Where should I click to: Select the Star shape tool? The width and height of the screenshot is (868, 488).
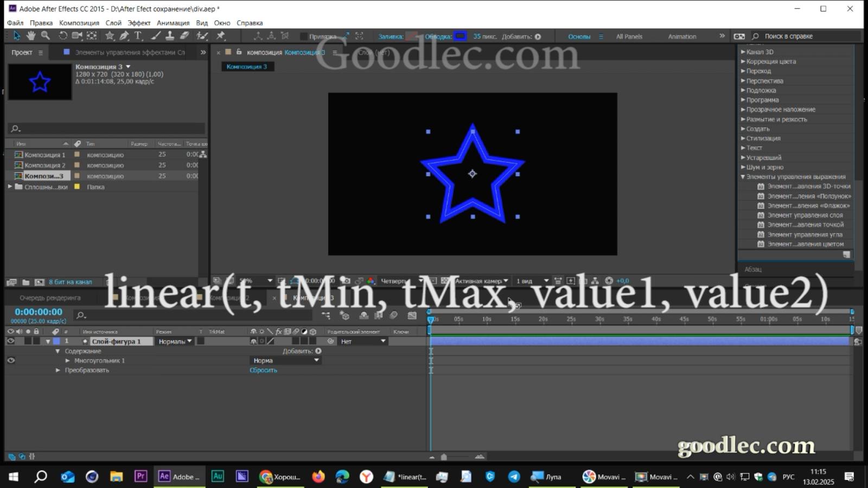(x=110, y=36)
